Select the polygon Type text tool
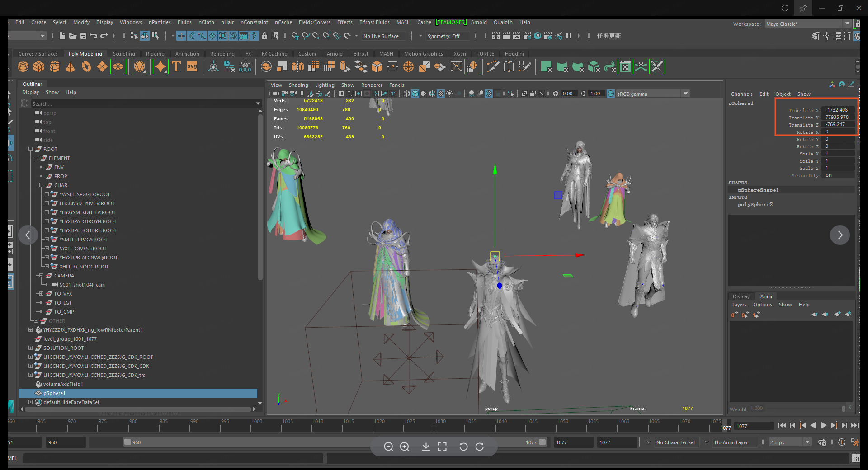Viewport: 868px width, 470px height. pyautogui.click(x=176, y=67)
